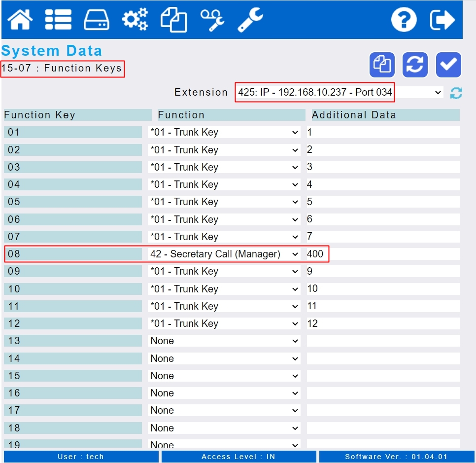Click the blue Copy button

click(382, 65)
